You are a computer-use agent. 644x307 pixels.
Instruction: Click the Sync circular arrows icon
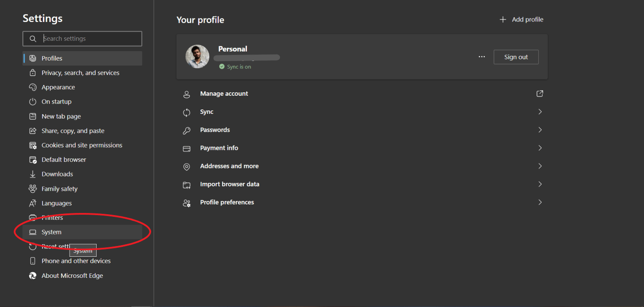186,112
